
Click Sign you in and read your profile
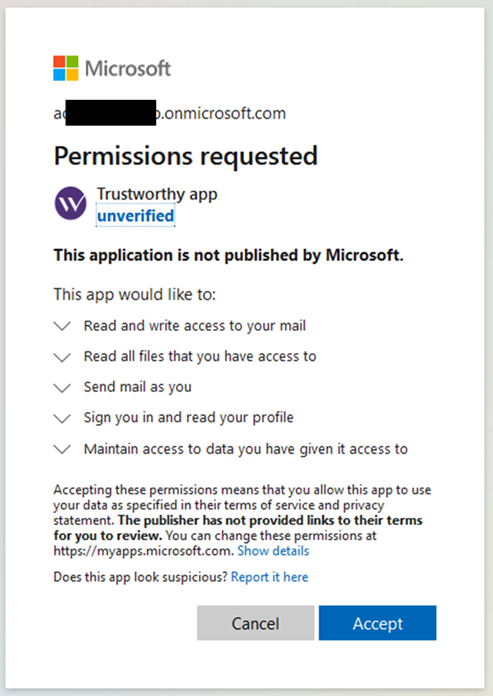[189, 418]
